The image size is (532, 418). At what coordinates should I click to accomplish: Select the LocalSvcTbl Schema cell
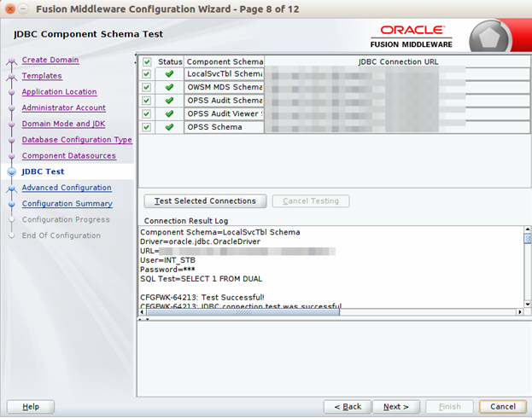coord(225,74)
